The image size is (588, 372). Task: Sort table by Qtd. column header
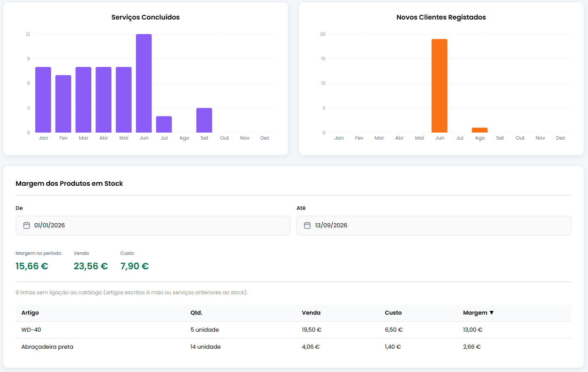pos(196,313)
